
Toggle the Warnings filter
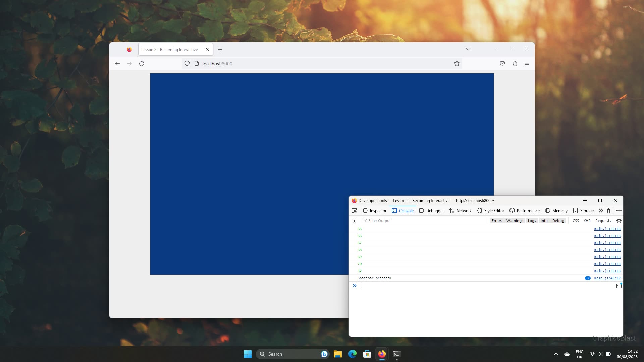(515, 221)
